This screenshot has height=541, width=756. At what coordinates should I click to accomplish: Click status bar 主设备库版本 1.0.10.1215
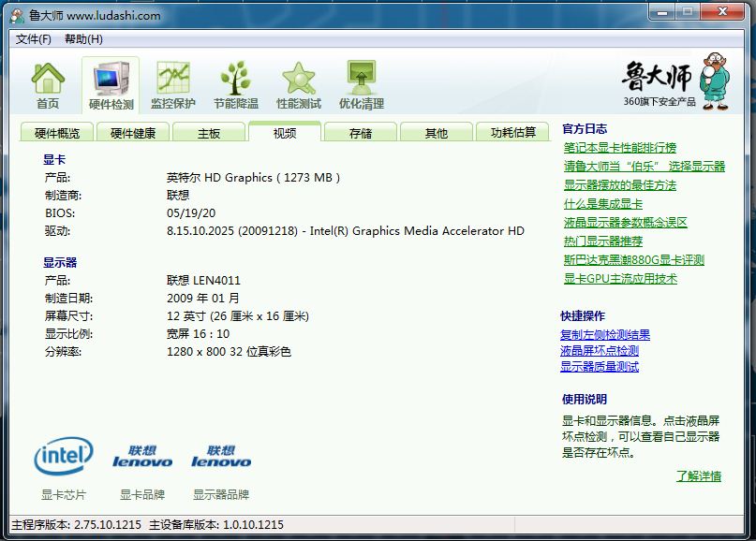pos(216,525)
